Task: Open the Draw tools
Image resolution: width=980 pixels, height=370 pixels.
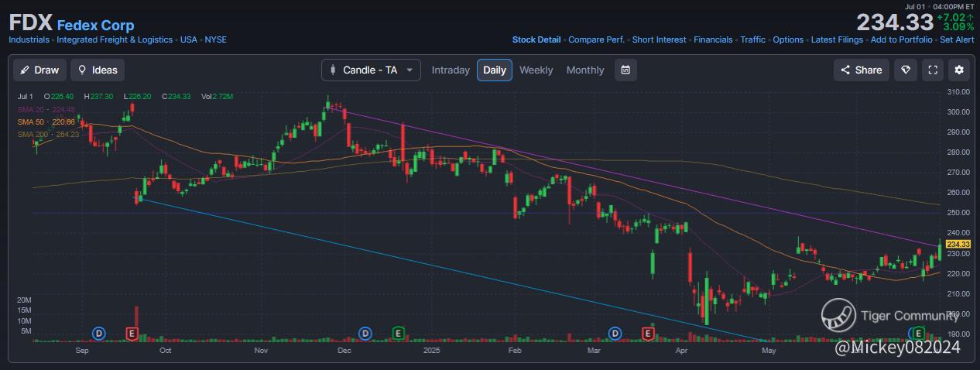Action: [40, 70]
